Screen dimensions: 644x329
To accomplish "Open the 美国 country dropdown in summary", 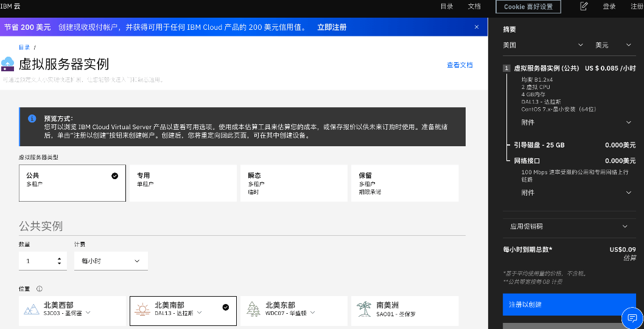I will 543,45.
